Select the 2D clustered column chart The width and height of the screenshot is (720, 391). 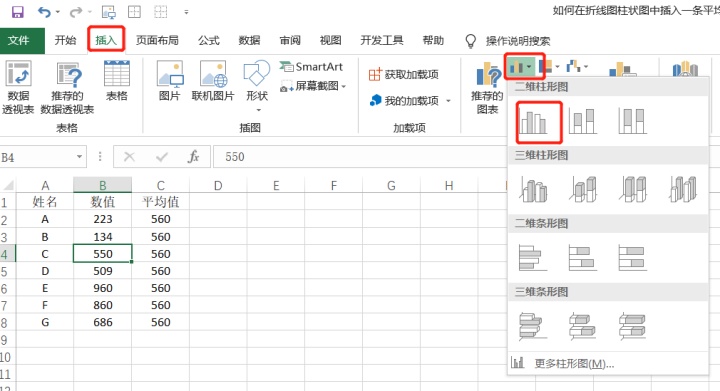pos(534,122)
